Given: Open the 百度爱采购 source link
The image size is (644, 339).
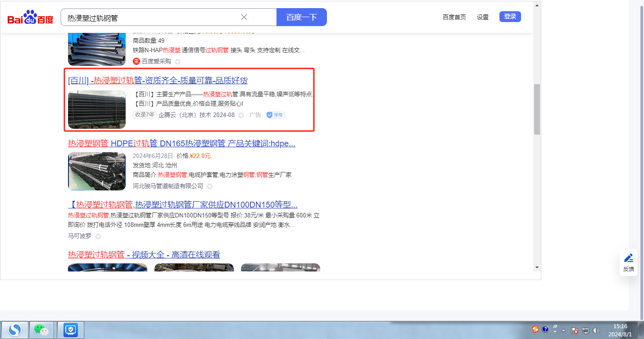Looking at the screenshot, I should point(156,61).
